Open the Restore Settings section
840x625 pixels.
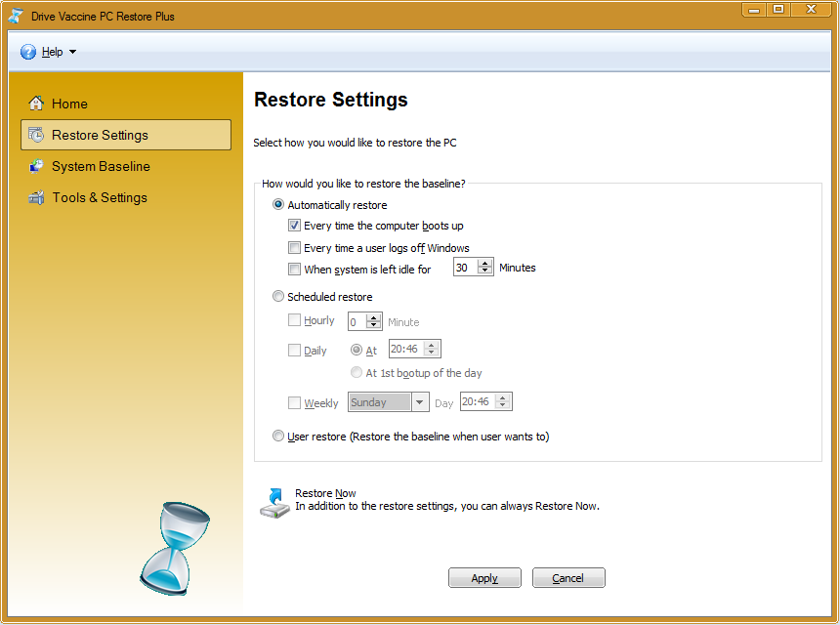[x=126, y=135]
